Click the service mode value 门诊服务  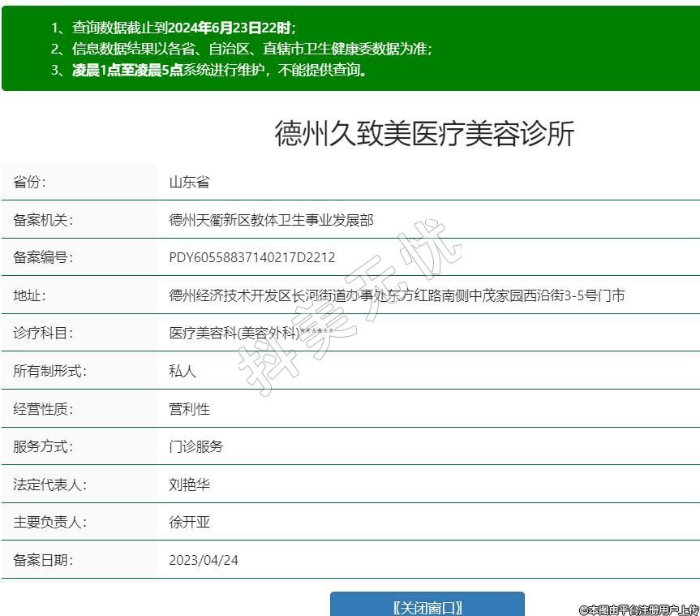click(x=195, y=446)
